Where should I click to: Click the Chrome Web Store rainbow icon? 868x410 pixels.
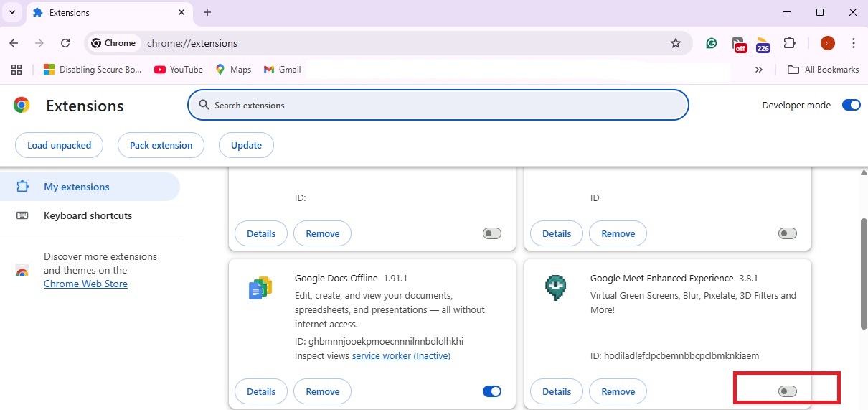[22, 271]
